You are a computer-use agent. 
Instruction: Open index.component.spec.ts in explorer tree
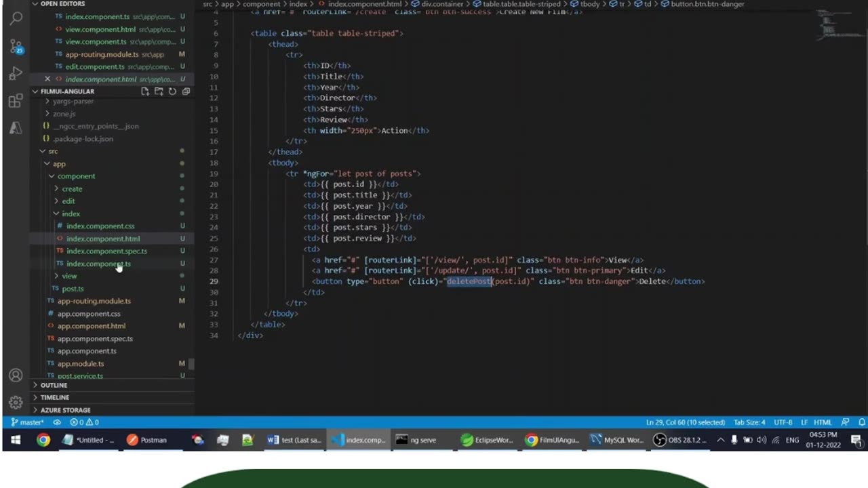click(x=106, y=251)
